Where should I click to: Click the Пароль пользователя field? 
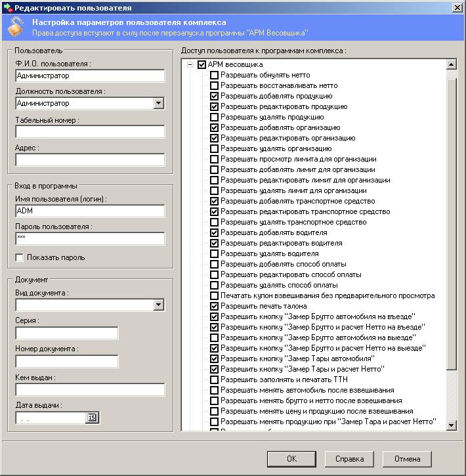[90, 238]
